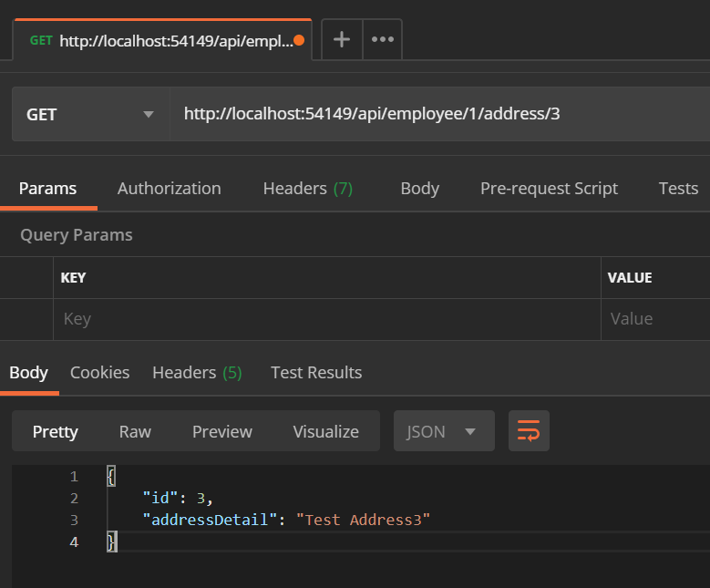Open the request Headers (7) tab
The height and width of the screenshot is (588, 710).
point(307,189)
